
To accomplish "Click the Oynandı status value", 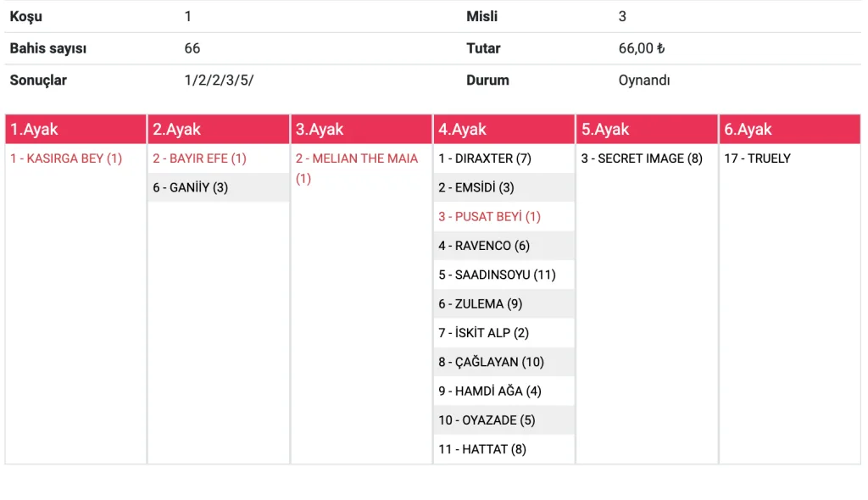I will (644, 81).
